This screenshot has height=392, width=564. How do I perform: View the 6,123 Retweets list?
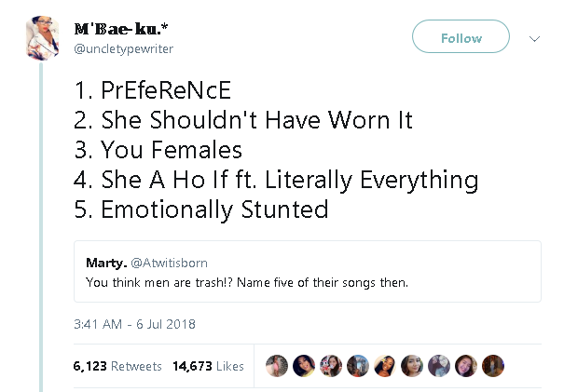click(x=117, y=366)
